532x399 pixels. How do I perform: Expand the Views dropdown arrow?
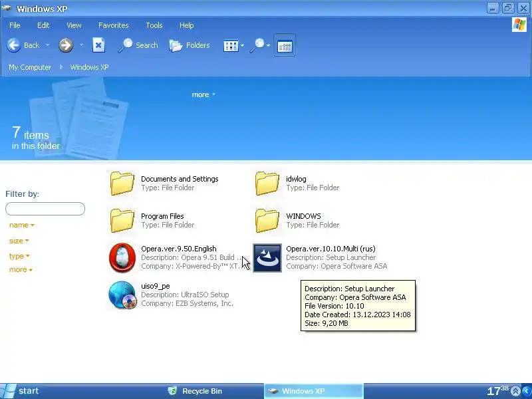pos(242,45)
